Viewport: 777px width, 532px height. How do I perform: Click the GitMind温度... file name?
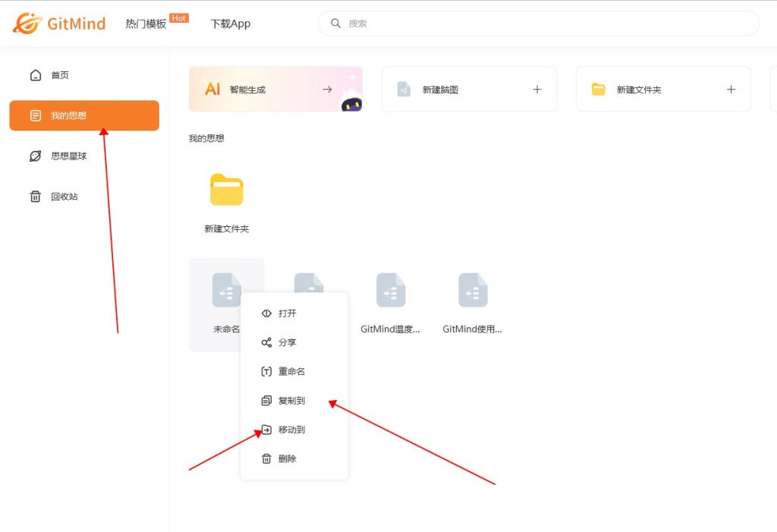391,329
